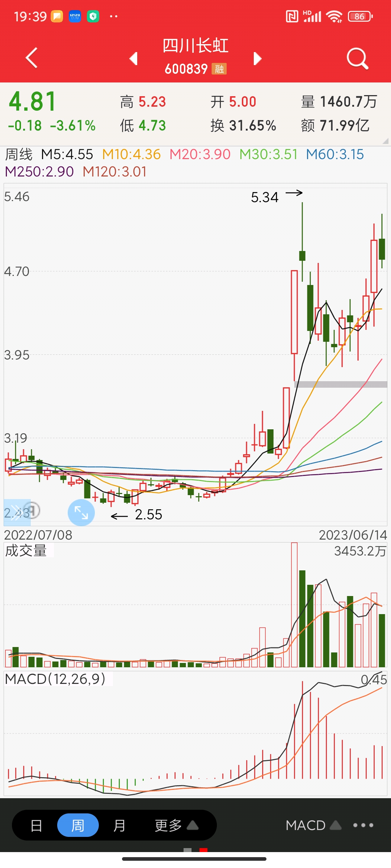This screenshot has width=391, height=868.
Task: Tap the volume peak value 3453.2万
Action: coord(360,551)
